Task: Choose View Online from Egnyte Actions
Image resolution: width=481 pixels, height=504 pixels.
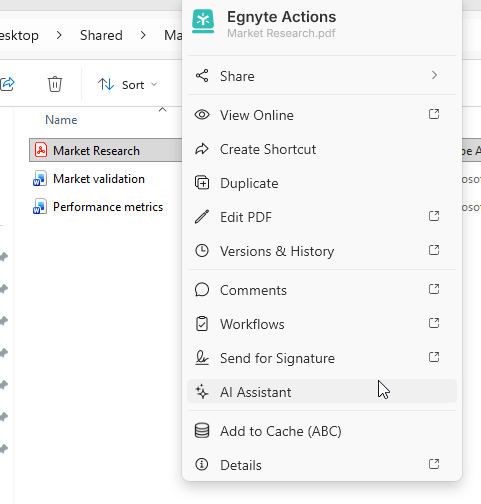Action: [x=322, y=115]
